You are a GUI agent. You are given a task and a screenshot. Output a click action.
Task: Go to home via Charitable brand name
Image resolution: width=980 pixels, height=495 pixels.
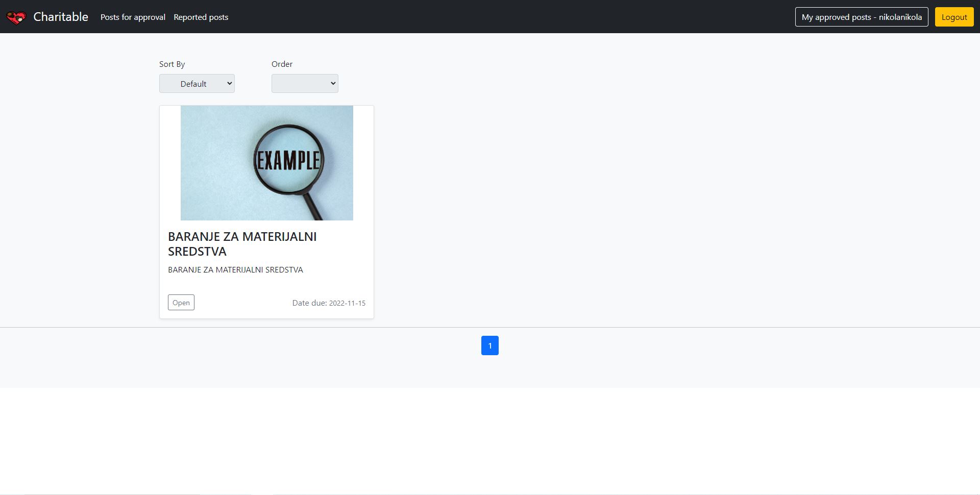coord(61,17)
